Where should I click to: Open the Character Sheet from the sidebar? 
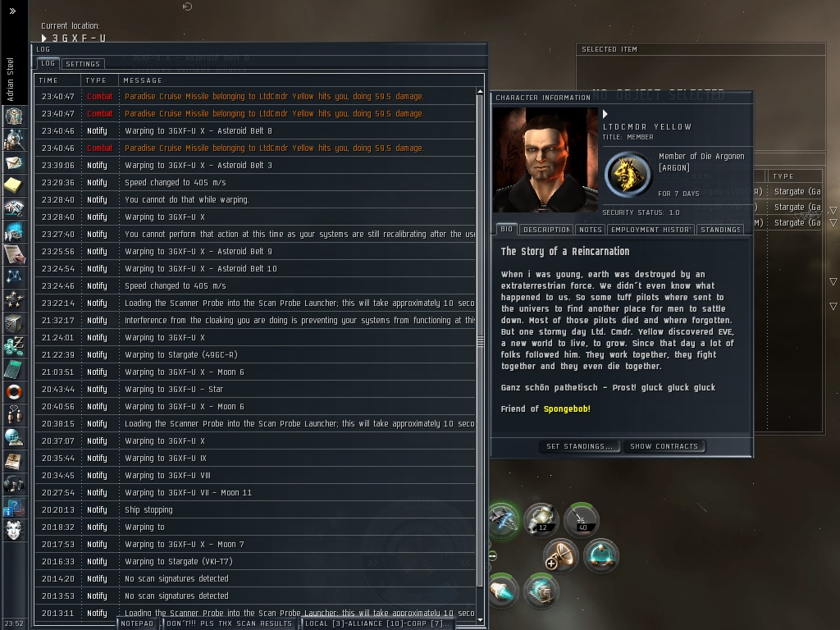click(14, 116)
